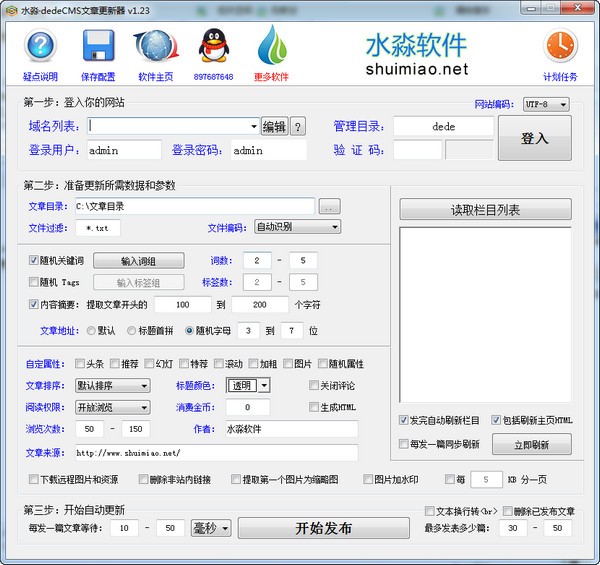Click the 登入 login button
Image resolution: width=600 pixels, height=565 pixels.
click(x=535, y=138)
